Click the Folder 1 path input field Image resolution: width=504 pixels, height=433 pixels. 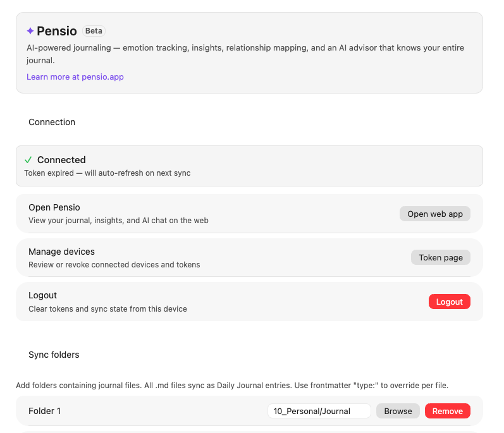click(x=319, y=411)
